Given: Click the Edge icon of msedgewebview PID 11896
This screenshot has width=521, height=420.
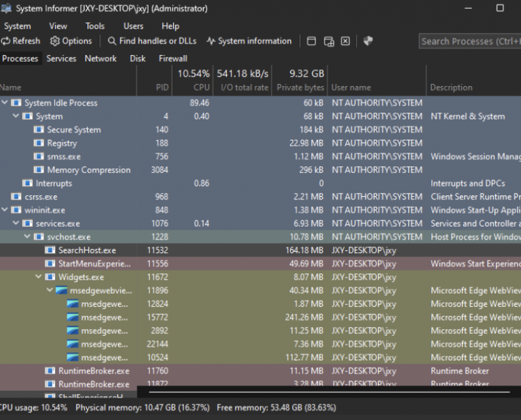Looking at the screenshot, I should click(x=62, y=290).
